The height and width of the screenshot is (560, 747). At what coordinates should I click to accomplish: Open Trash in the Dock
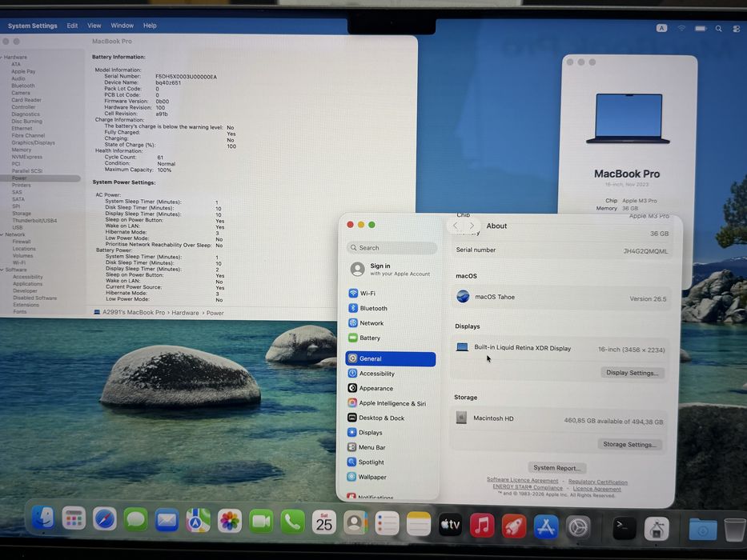pyautogui.click(x=735, y=529)
